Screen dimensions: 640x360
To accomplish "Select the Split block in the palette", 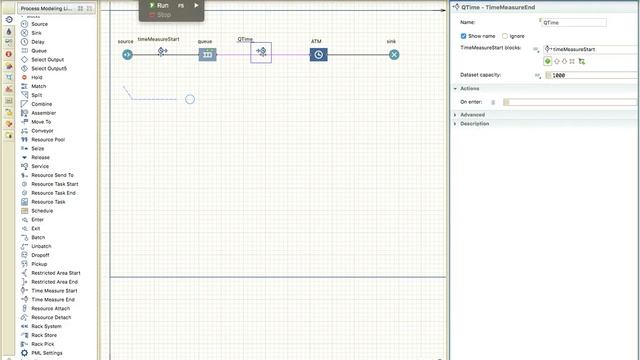I will (32, 95).
